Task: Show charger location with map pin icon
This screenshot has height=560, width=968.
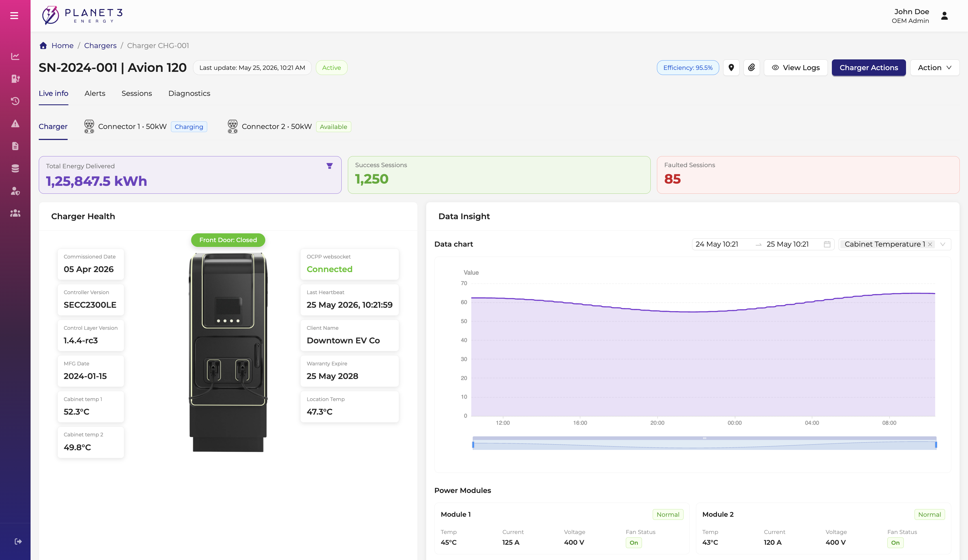Action: pos(731,68)
